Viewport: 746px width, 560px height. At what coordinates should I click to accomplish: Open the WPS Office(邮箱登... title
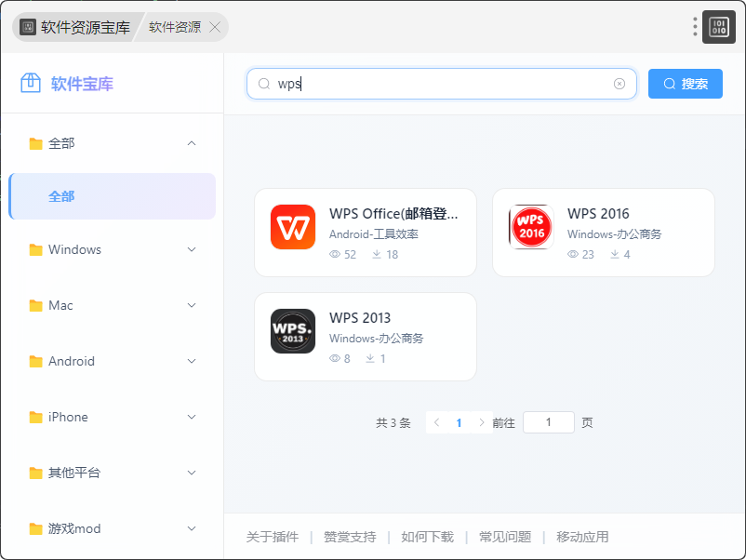point(393,214)
